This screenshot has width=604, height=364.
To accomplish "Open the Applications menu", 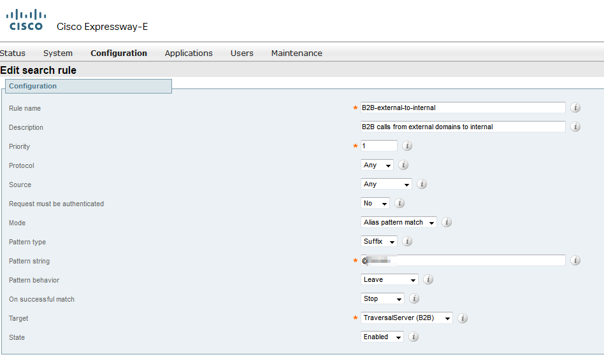I will coord(189,53).
